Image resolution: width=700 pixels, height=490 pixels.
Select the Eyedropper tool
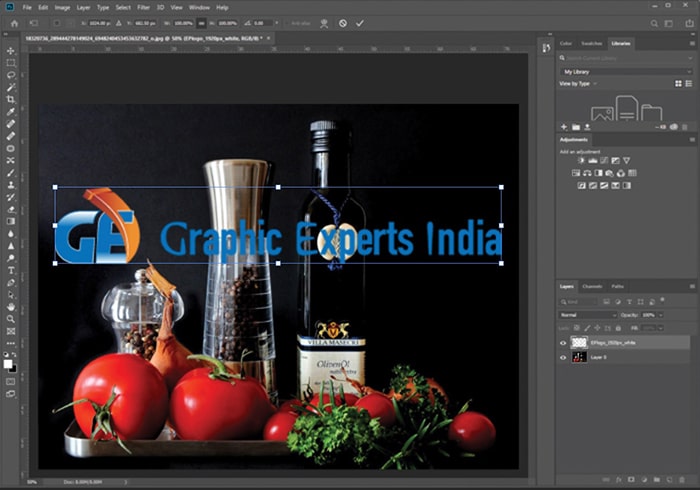click(11, 112)
